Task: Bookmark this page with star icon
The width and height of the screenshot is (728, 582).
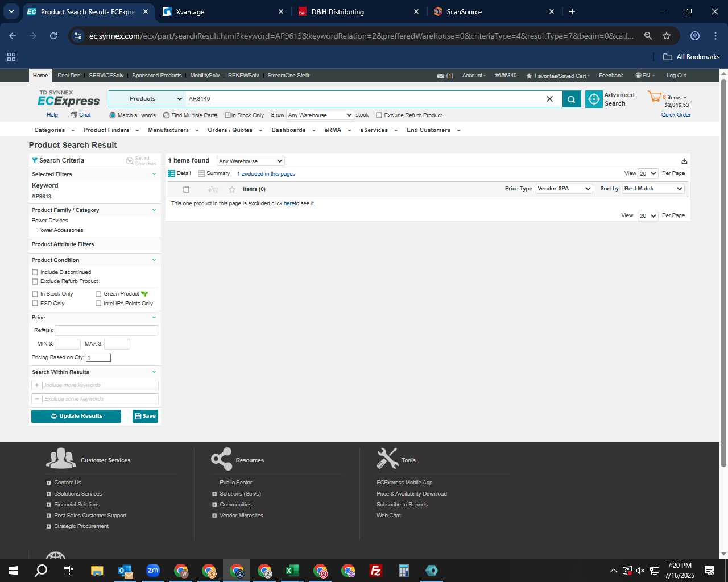Action: point(667,36)
